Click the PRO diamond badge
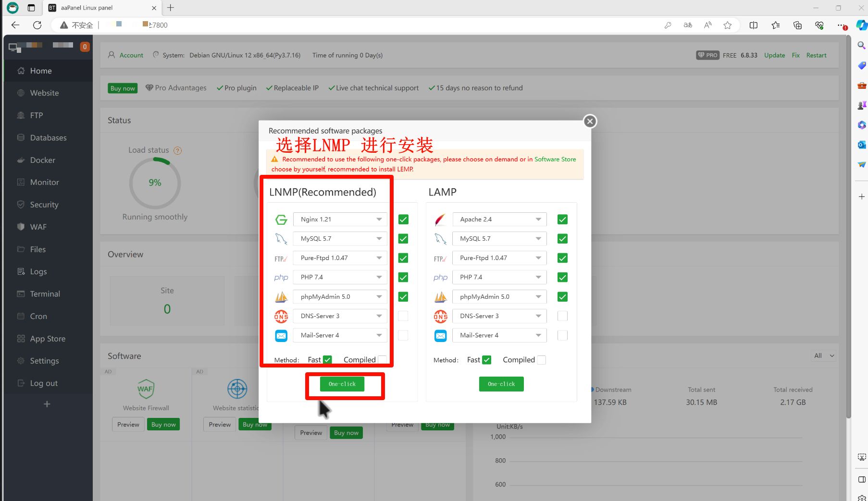The height and width of the screenshot is (501, 868). [x=707, y=55]
